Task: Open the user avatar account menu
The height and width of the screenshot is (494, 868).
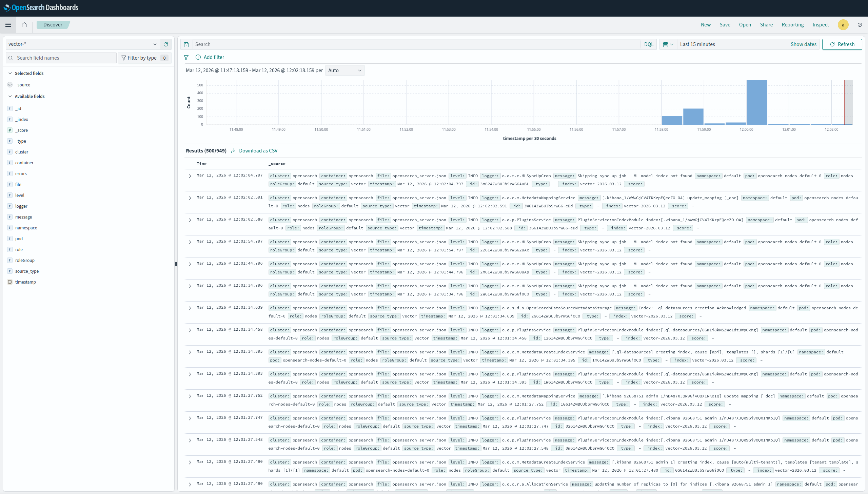Action: click(843, 25)
